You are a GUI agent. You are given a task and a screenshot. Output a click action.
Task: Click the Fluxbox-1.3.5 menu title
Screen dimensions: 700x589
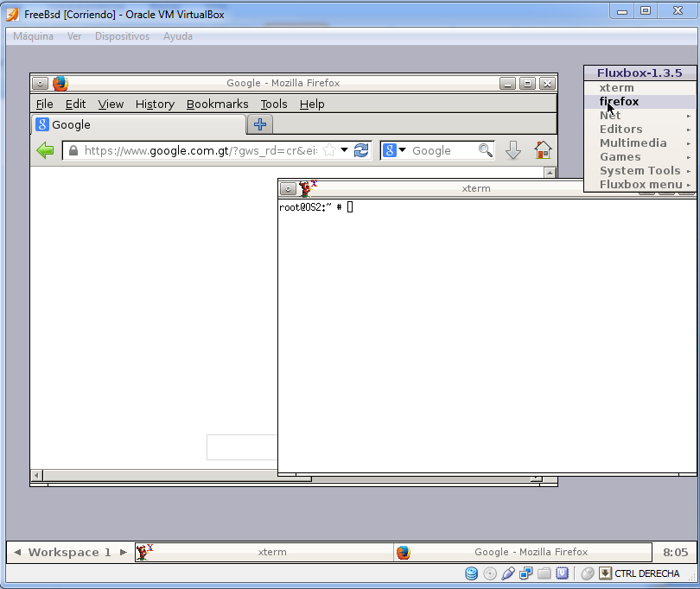pyautogui.click(x=640, y=73)
